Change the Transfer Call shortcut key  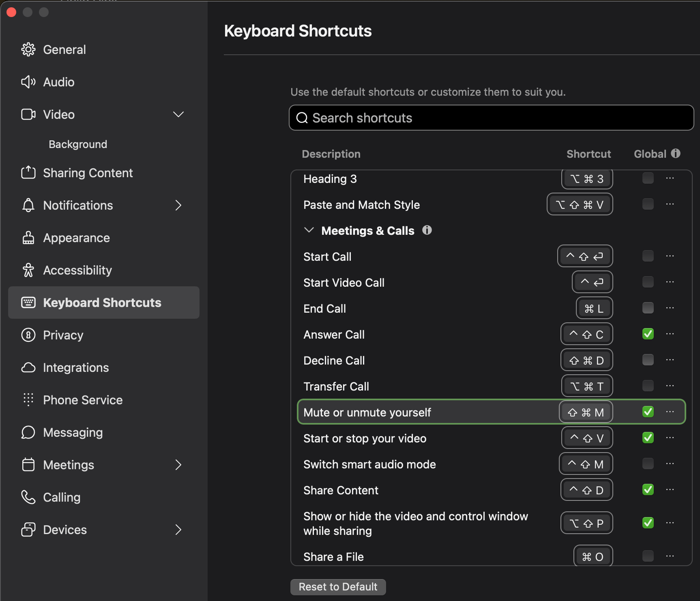[x=587, y=386]
